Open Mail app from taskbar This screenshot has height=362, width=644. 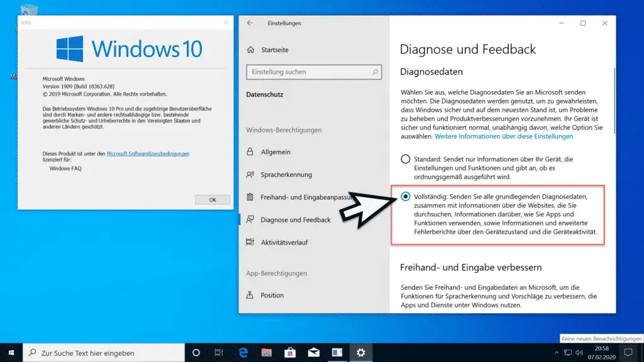(314, 353)
